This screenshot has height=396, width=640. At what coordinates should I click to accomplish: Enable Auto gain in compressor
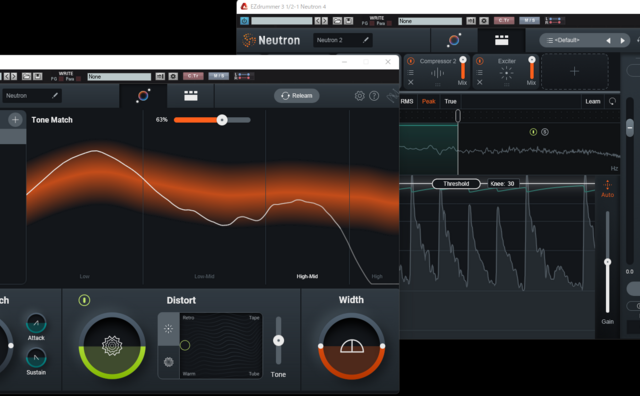(x=607, y=189)
